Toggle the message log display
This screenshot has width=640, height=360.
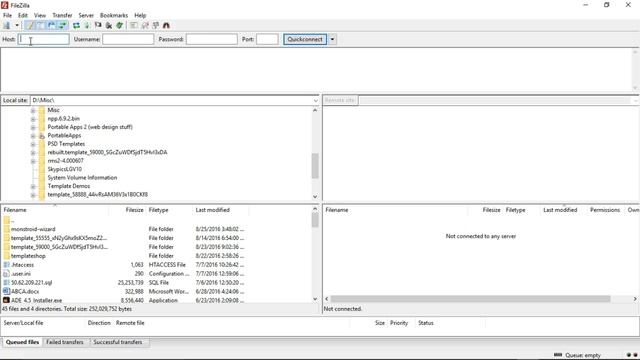click(30, 25)
